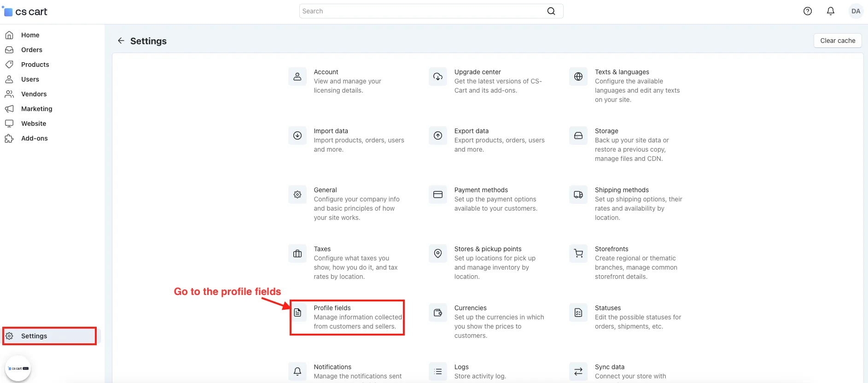The width and height of the screenshot is (868, 383).
Task: Open the Account settings link
Action: pyautogui.click(x=326, y=72)
